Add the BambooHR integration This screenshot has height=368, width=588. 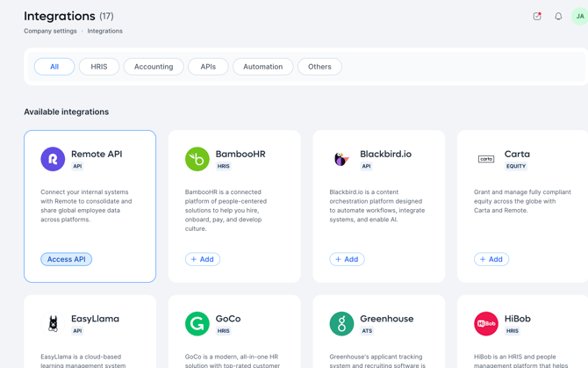pyautogui.click(x=203, y=259)
